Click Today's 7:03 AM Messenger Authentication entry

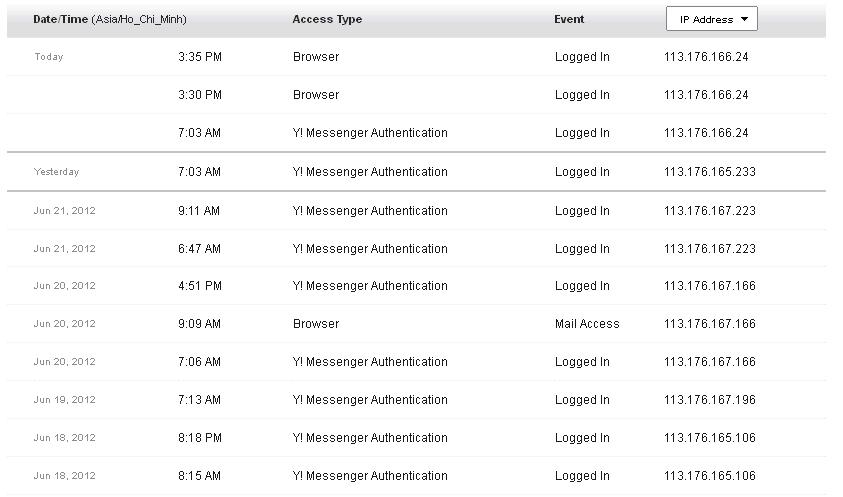pyautogui.click(x=370, y=133)
